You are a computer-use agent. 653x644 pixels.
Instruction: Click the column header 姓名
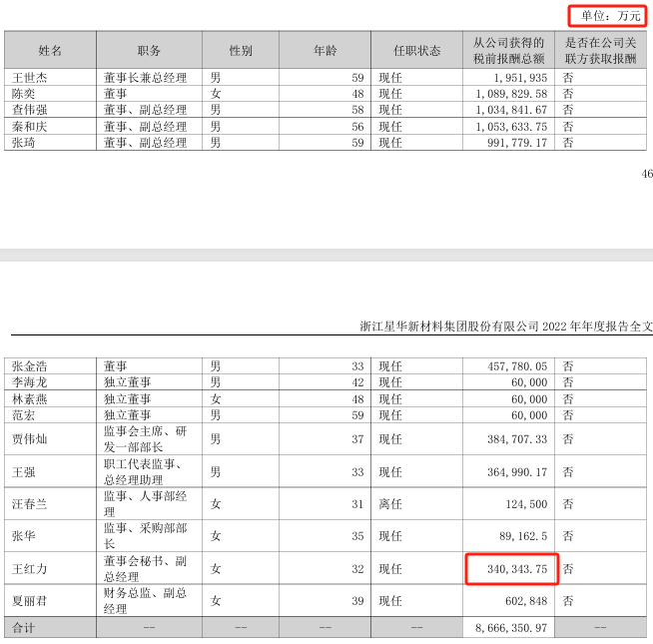pyautogui.click(x=50, y=50)
